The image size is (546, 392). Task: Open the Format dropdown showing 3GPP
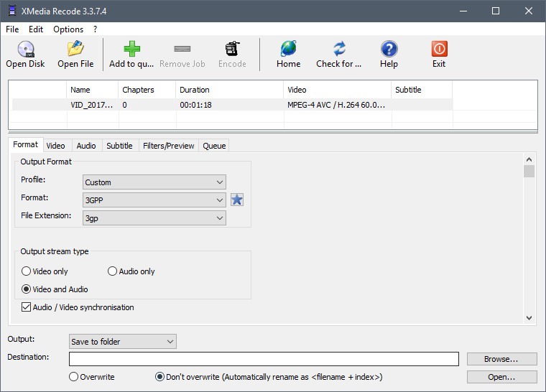pyautogui.click(x=154, y=200)
